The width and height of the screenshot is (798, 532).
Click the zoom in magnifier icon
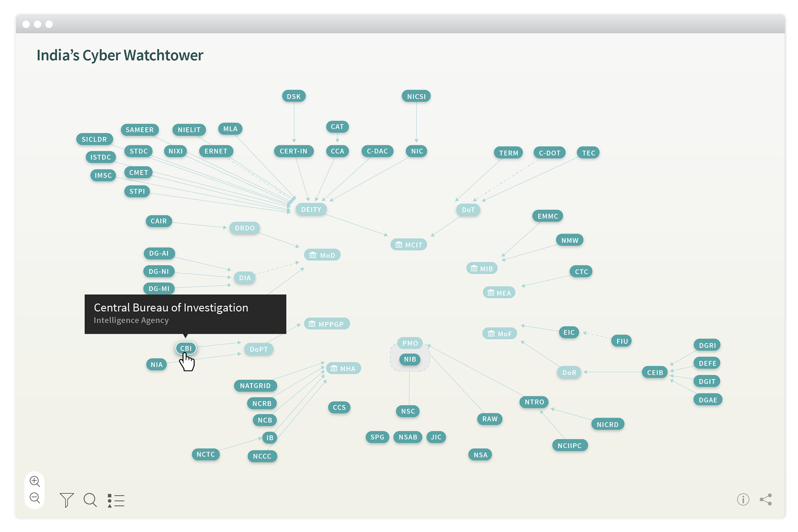35,481
